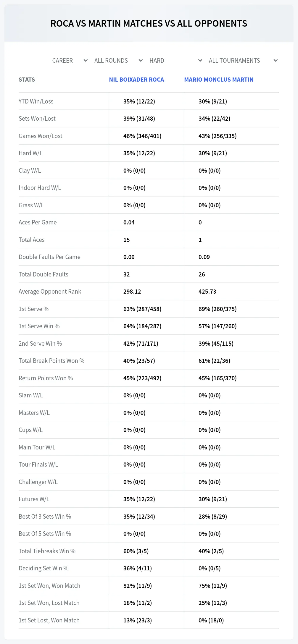The width and height of the screenshot is (298, 644).
Task: Click the page title heading
Action: pyautogui.click(x=149, y=23)
